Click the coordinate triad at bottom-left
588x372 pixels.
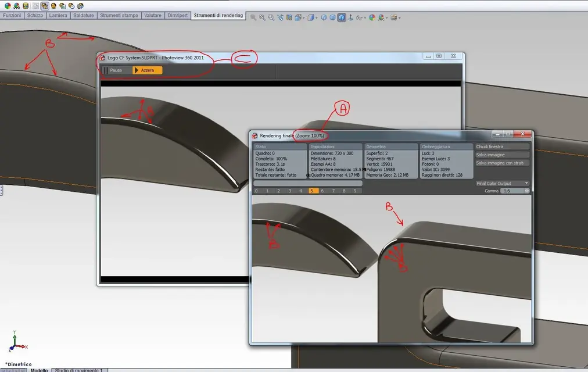[x=16, y=341]
